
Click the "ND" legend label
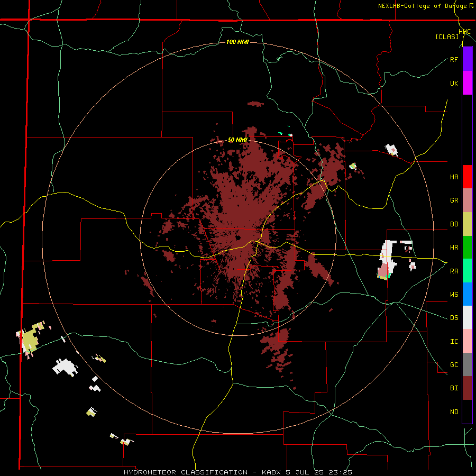coord(454,411)
